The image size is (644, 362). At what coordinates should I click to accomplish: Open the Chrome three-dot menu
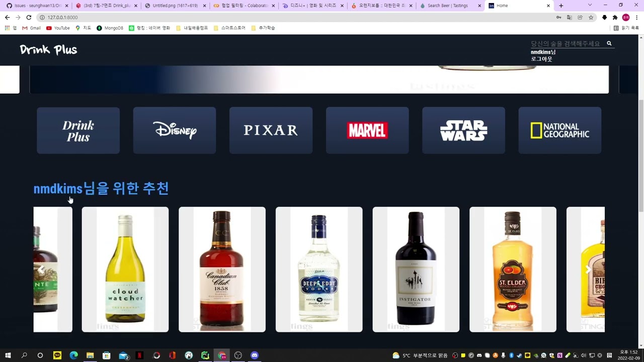(637, 17)
